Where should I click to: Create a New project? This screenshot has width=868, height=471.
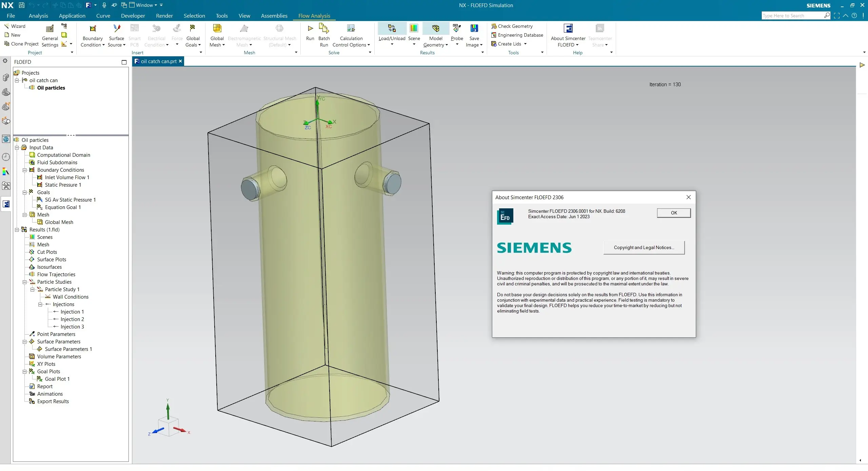tap(13, 35)
